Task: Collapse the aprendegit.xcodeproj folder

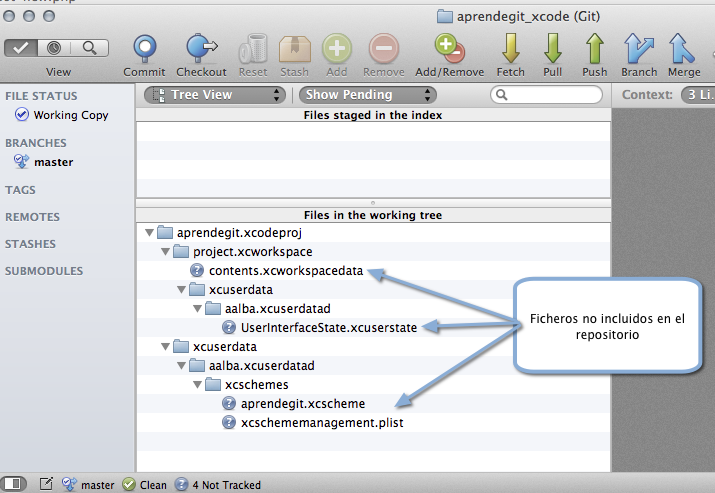Action: click(149, 233)
